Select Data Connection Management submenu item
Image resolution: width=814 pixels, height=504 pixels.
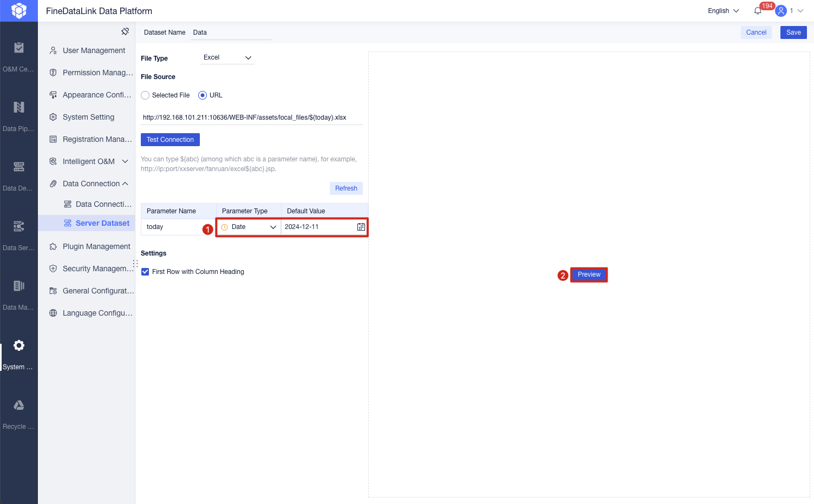(x=87, y=204)
